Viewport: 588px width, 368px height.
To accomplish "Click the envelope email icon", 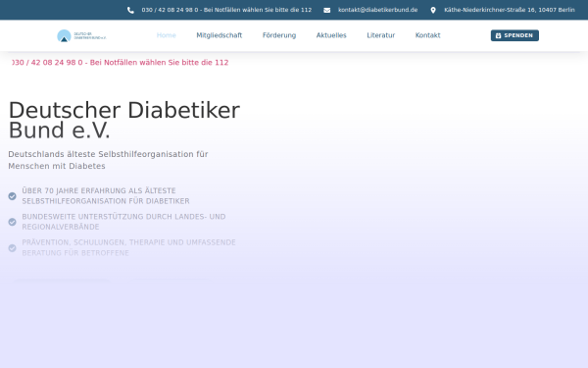I will coord(327,10).
